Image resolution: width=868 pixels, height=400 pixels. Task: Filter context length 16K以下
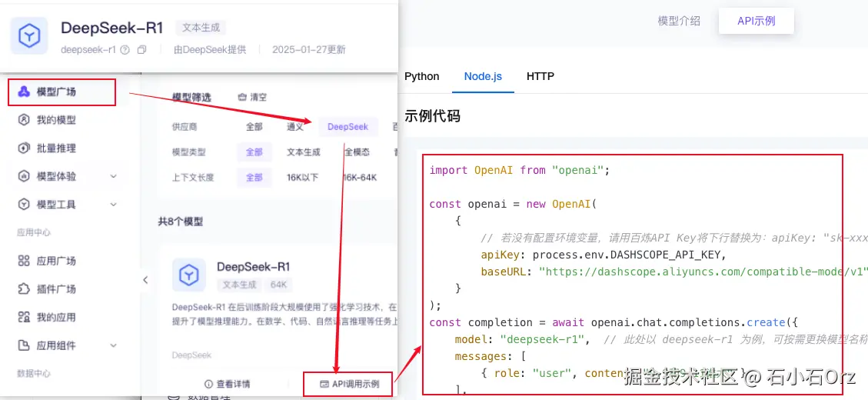pos(302,178)
